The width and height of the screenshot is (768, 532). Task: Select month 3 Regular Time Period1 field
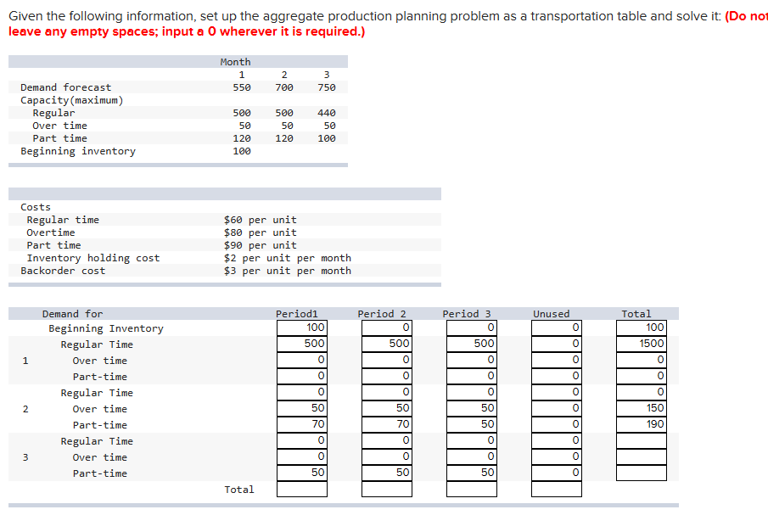(302, 441)
